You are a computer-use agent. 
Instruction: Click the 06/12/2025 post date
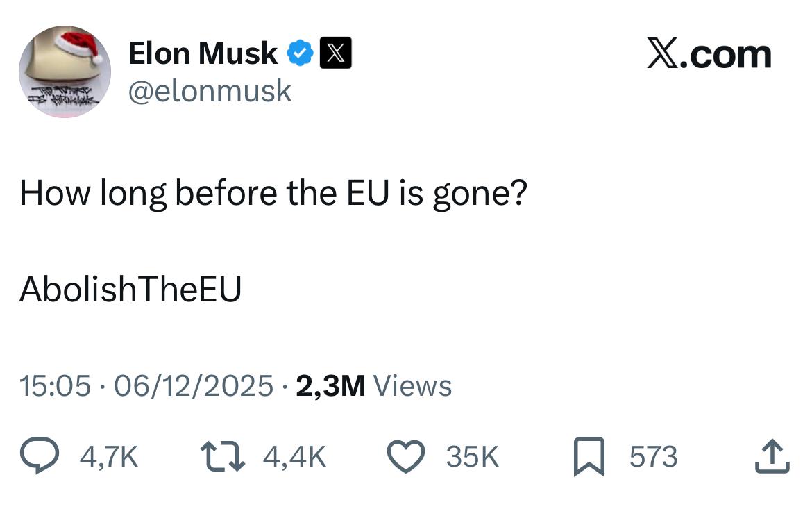pyautogui.click(x=194, y=386)
